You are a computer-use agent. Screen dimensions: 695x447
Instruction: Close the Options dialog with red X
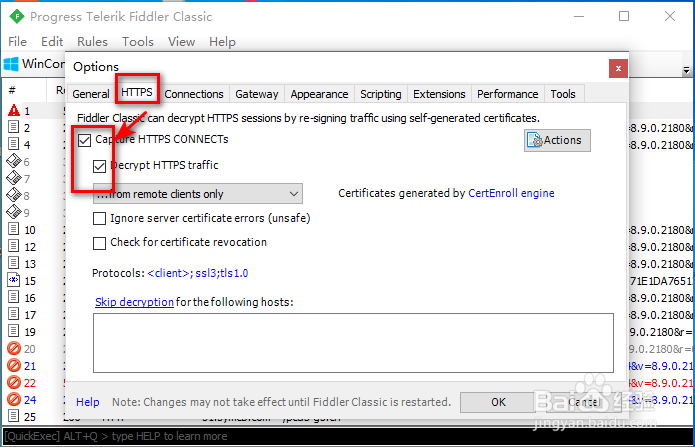pyautogui.click(x=618, y=69)
